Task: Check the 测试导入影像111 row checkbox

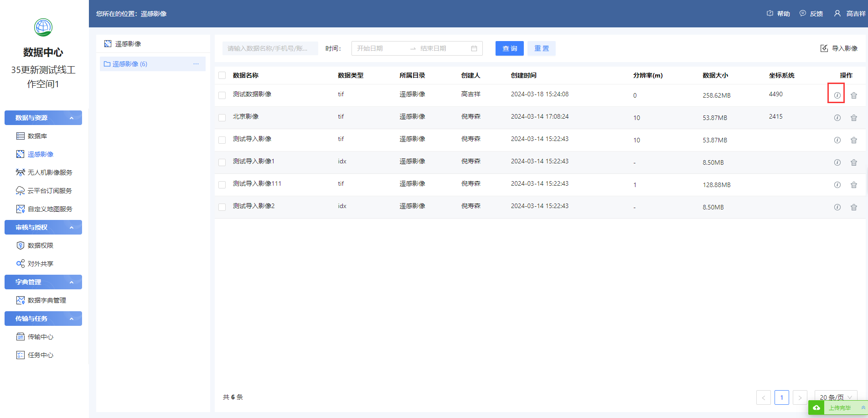Action: point(222,185)
